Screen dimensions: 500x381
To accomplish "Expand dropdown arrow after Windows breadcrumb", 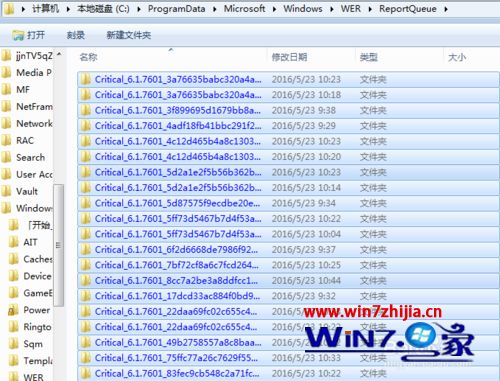I will (x=332, y=9).
